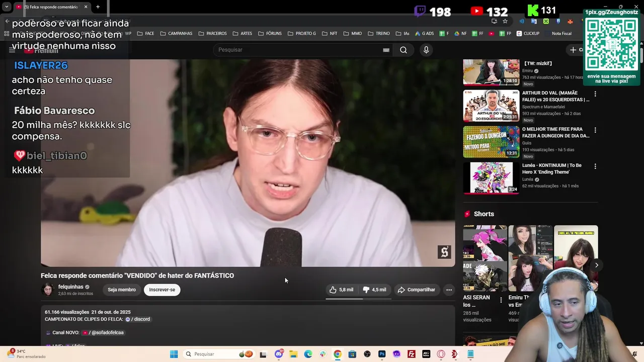This screenshot has height=362, width=644.
Task: Open a new Chrome tab
Action: (98, 7)
